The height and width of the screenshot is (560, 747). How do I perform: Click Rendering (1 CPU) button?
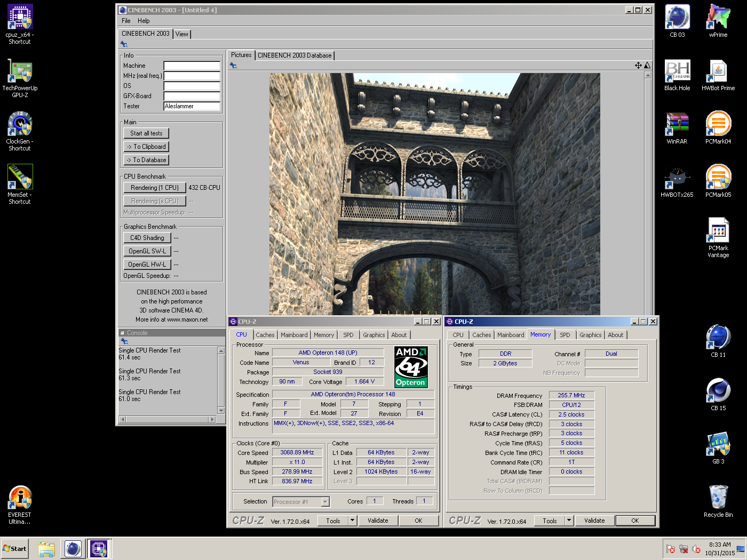pos(155,188)
